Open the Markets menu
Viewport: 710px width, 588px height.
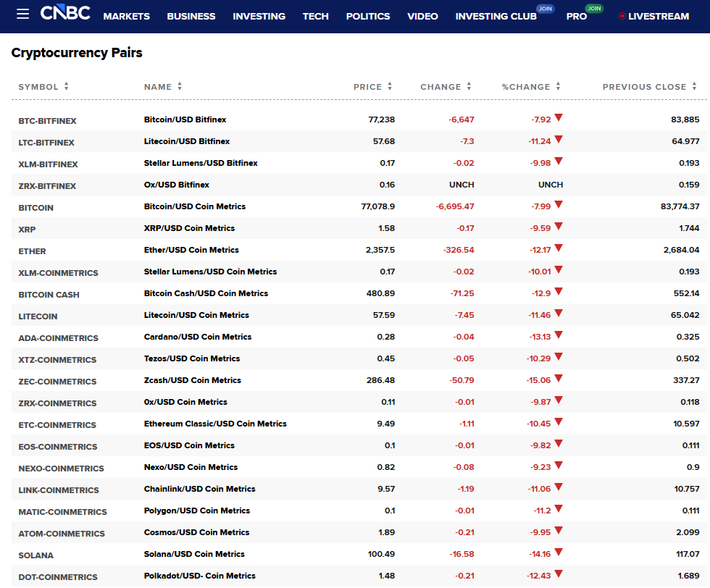tap(126, 17)
